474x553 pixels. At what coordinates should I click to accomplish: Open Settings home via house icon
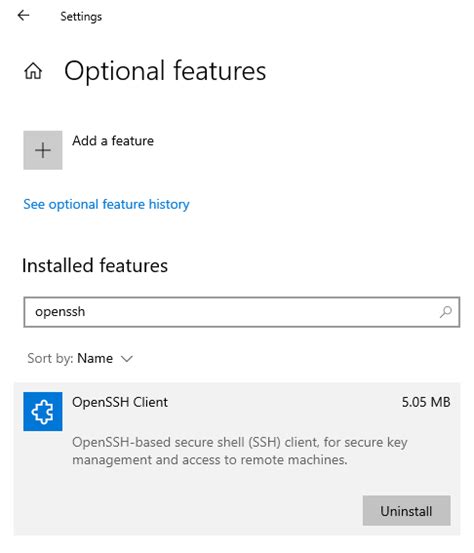tap(33, 71)
